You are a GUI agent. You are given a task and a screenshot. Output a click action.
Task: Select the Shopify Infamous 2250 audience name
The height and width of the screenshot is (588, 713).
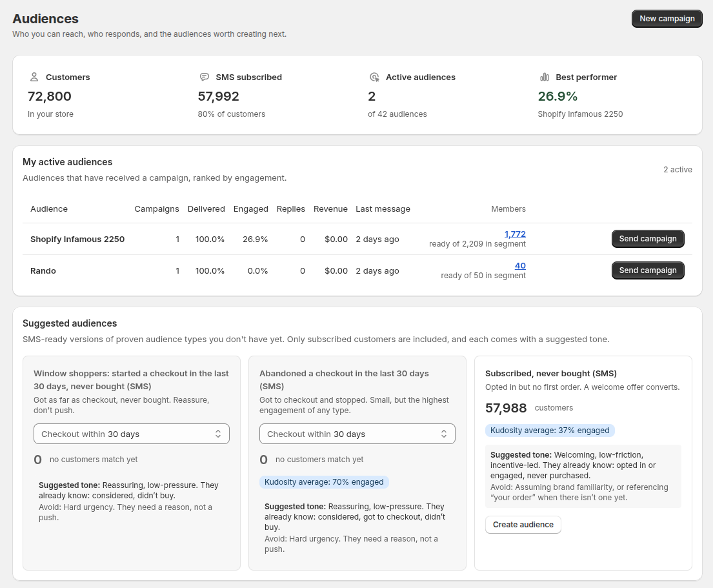click(77, 239)
